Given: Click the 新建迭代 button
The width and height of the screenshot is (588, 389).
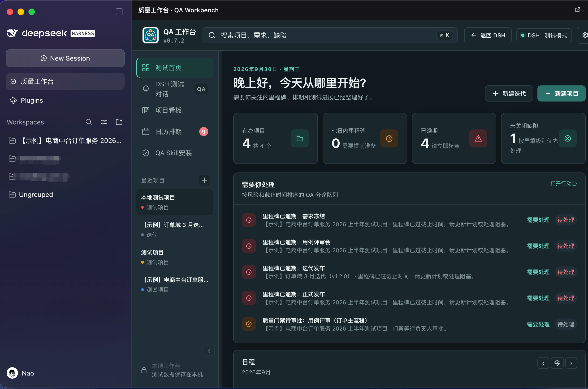Looking at the screenshot, I should pyautogui.click(x=509, y=93).
